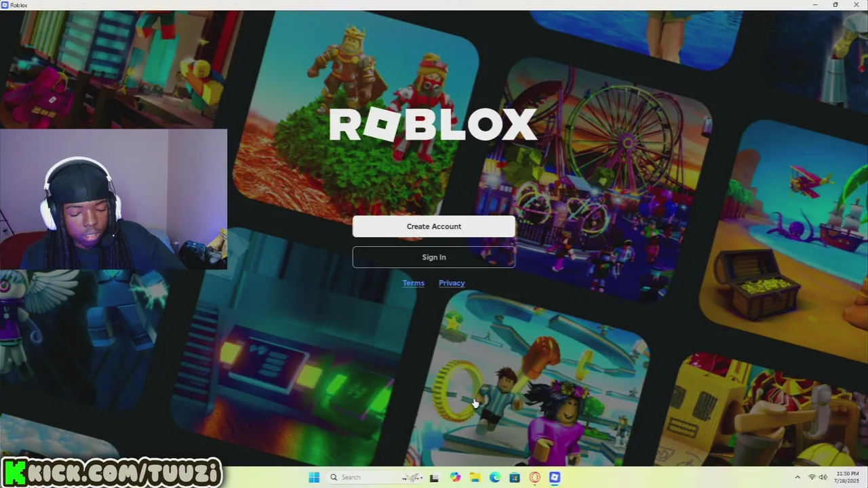
Task: Expand the hidden system tray icons
Action: 797,477
